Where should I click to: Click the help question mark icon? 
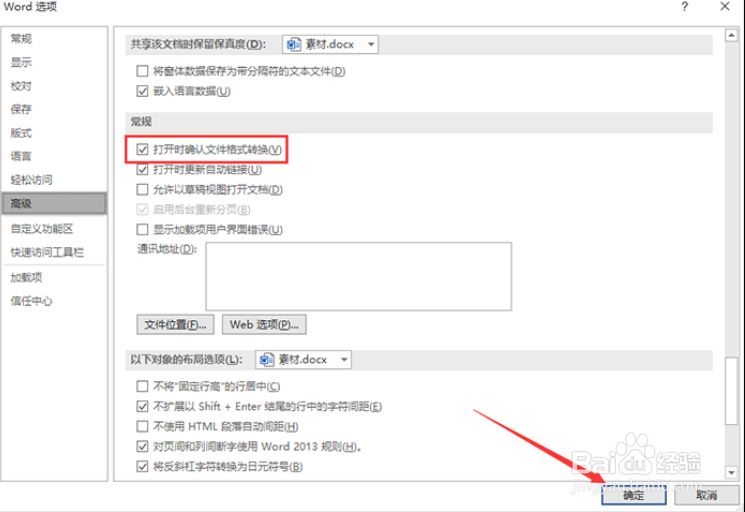[685, 7]
